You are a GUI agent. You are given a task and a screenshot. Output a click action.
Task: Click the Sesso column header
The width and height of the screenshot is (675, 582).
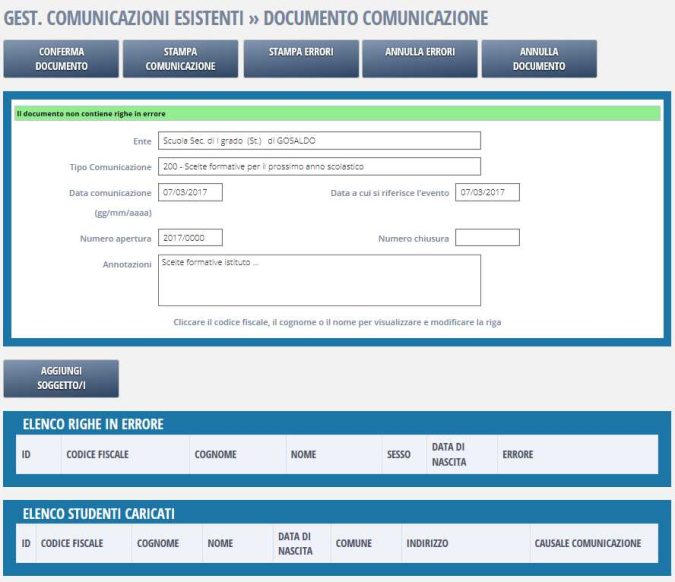point(398,454)
